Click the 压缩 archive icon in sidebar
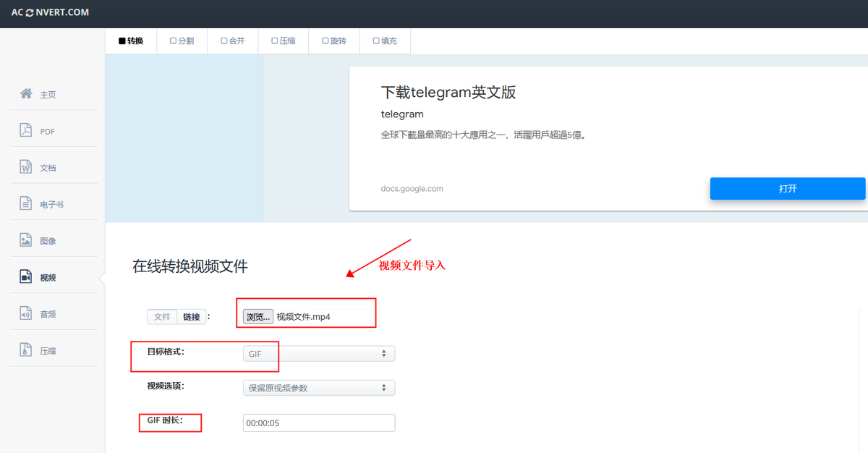 (26, 350)
